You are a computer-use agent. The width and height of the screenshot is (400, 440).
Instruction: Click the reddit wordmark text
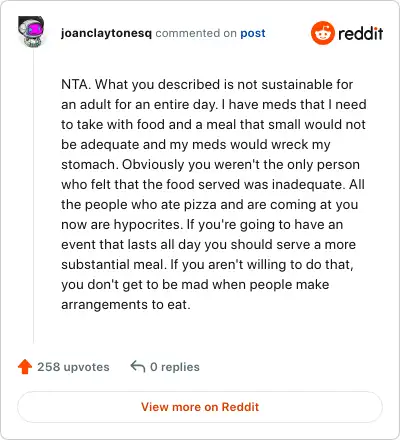click(360, 33)
